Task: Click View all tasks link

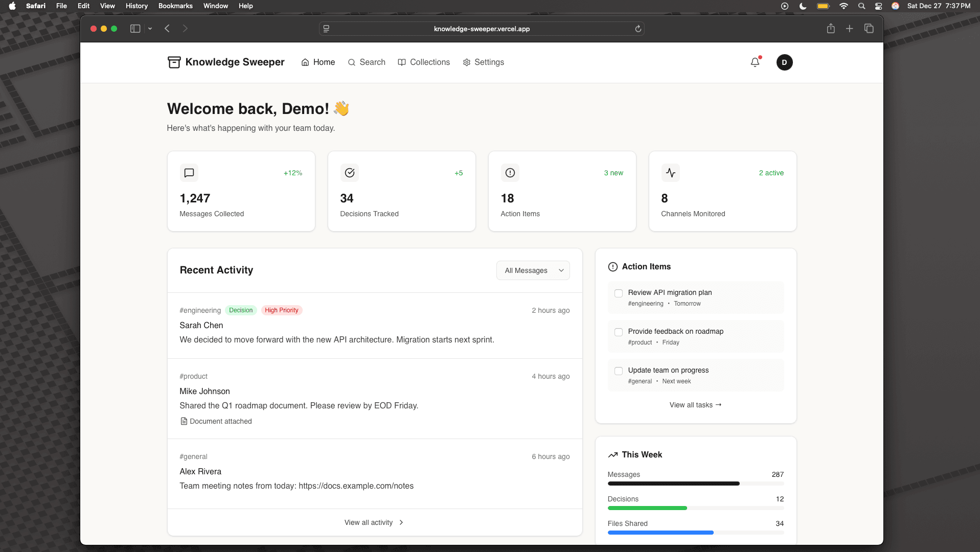Action: click(695, 405)
